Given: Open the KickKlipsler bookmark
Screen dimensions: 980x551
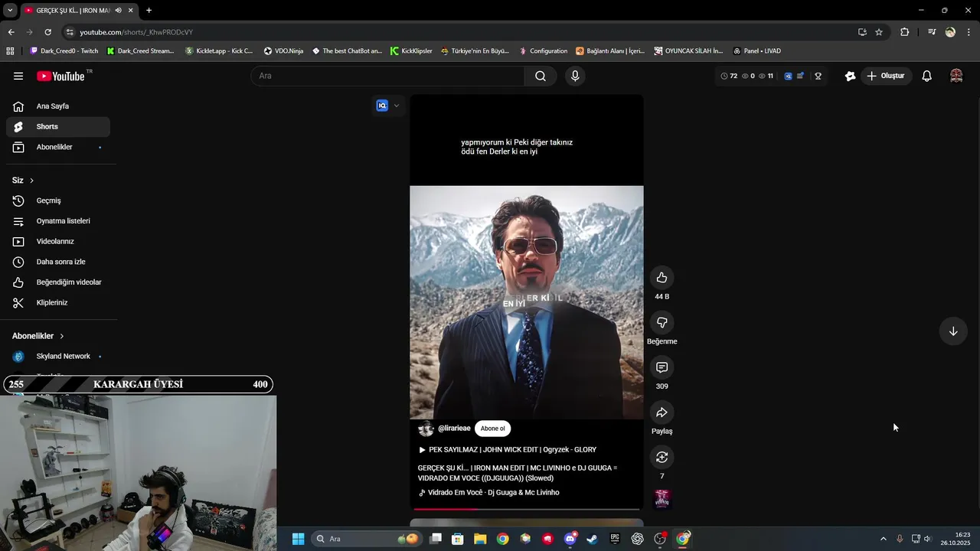Looking at the screenshot, I should [411, 51].
